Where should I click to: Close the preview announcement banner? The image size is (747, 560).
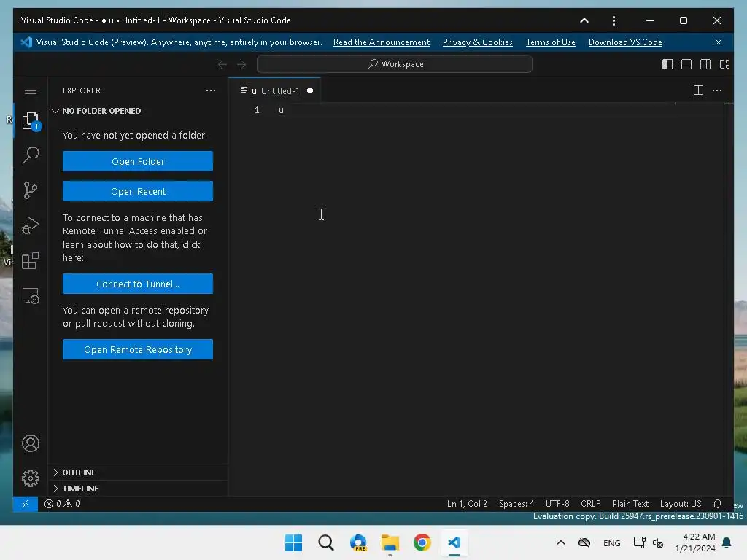point(719,42)
